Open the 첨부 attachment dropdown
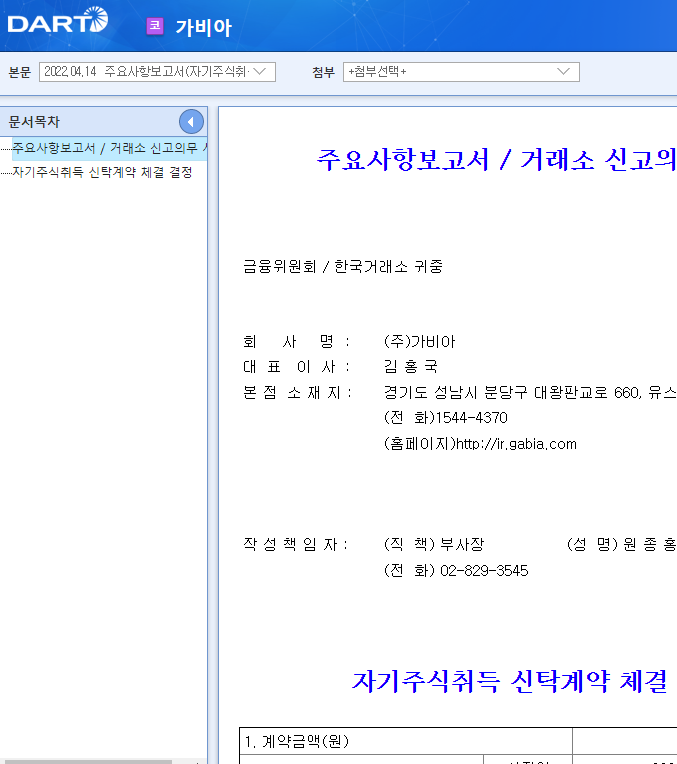Screen dimensions: 677x764 (461, 72)
